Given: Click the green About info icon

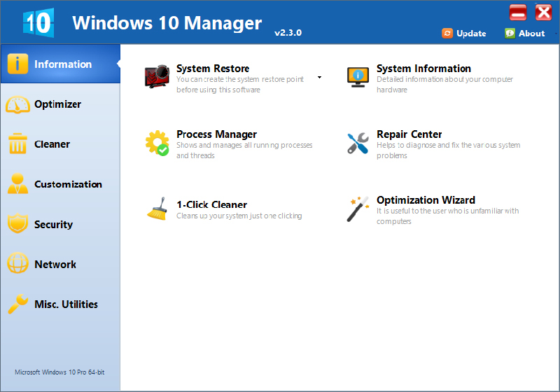Looking at the screenshot, I should pos(510,33).
